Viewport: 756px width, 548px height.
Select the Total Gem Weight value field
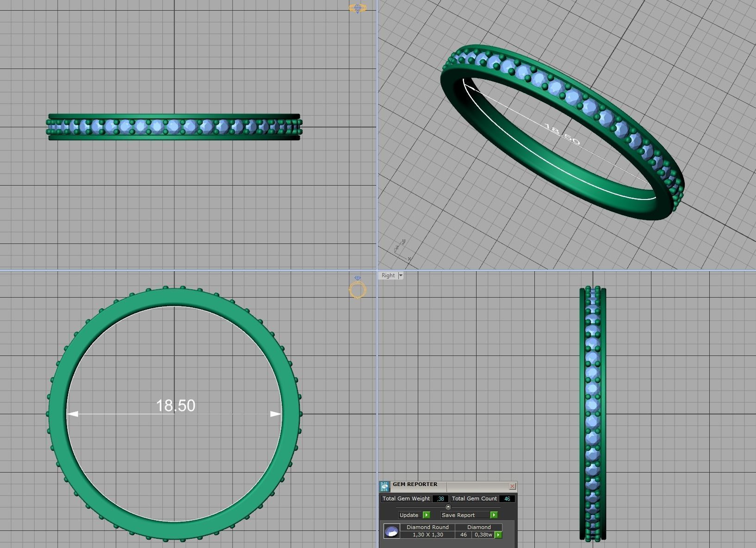click(440, 498)
